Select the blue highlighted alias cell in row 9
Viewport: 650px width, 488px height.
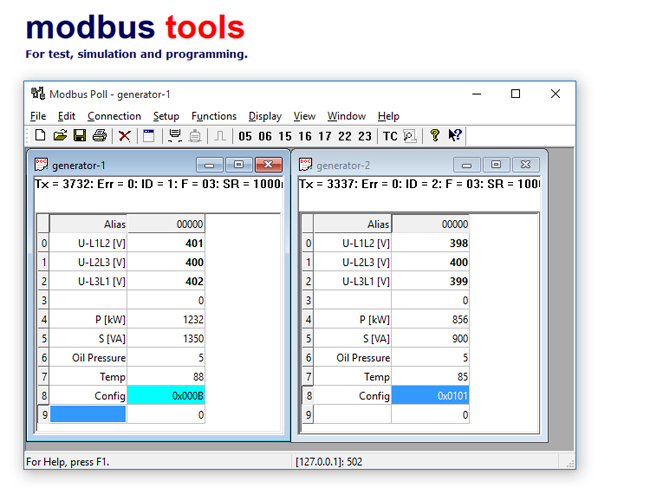pyautogui.click(x=88, y=414)
